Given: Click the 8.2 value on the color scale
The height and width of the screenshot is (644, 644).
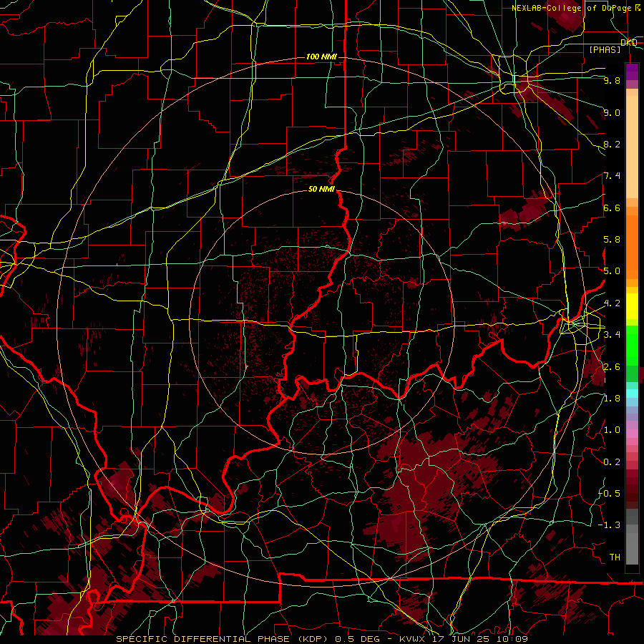Looking at the screenshot, I should [612, 144].
